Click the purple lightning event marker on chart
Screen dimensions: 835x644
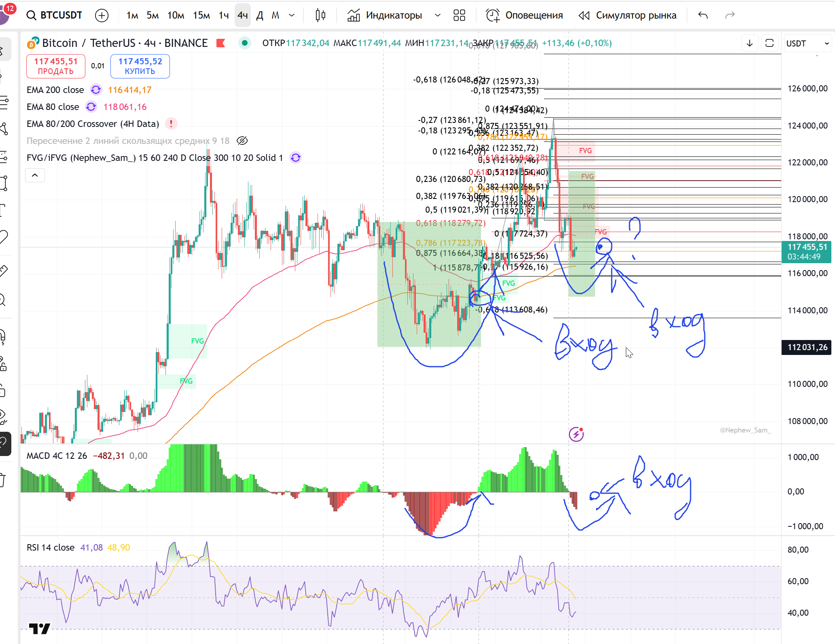click(x=576, y=434)
